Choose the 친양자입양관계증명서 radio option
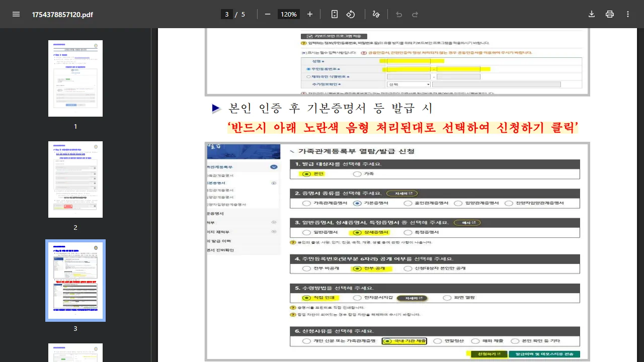The image size is (644, 362). point(508,203)
